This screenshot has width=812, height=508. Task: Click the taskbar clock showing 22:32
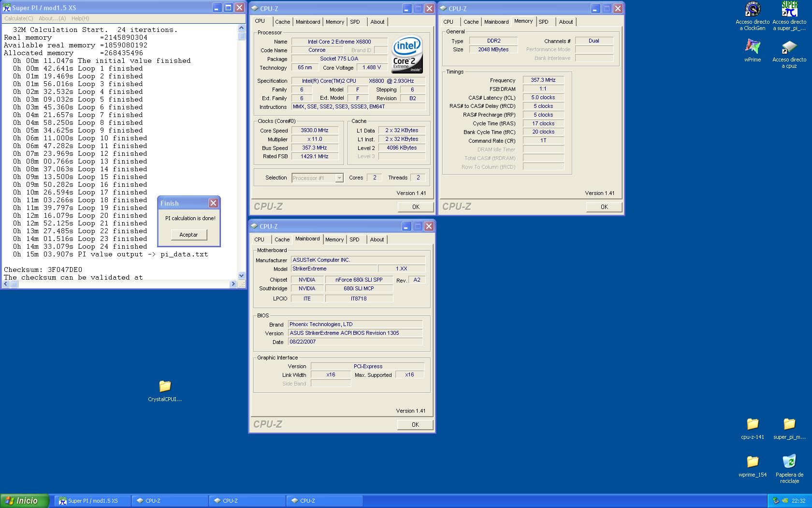(798, 501)
